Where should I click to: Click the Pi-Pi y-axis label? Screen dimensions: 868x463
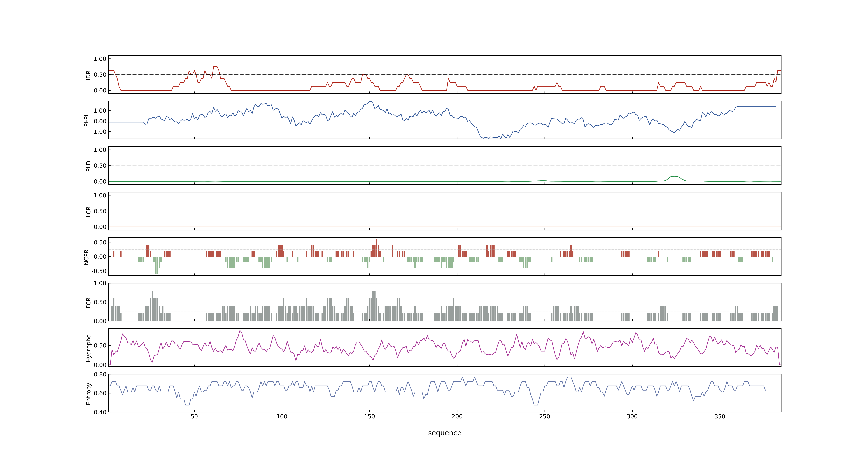[x=86, y=121]
